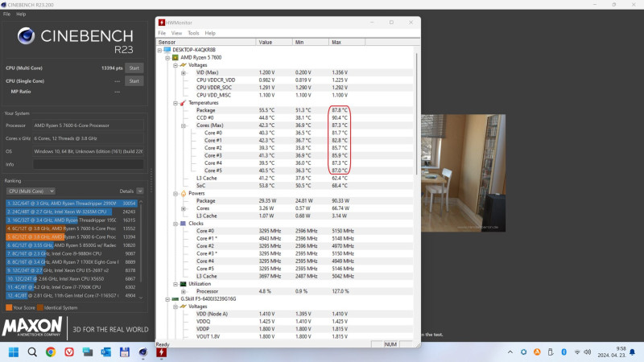
Task: Open the Windows Start menu
Action: click(14, 352)
